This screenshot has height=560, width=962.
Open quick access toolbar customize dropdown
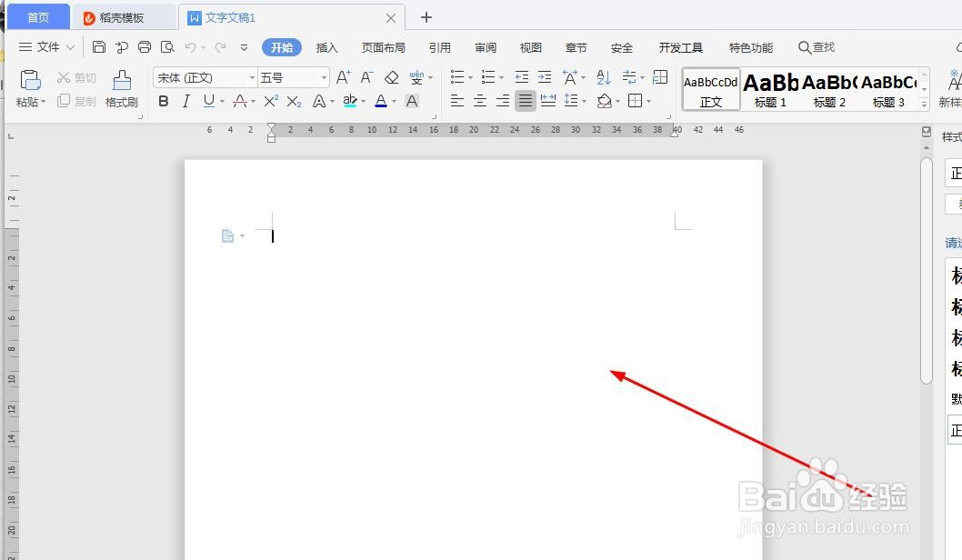244,47
